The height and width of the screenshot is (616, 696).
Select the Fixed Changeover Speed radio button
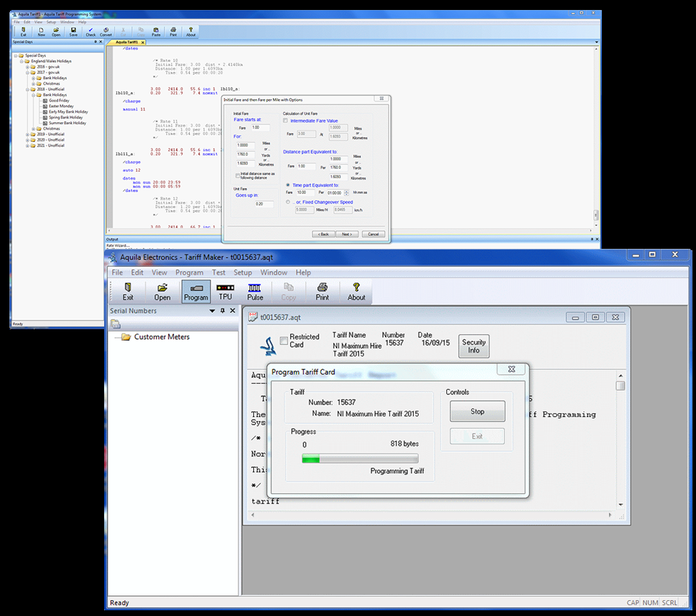287,202
